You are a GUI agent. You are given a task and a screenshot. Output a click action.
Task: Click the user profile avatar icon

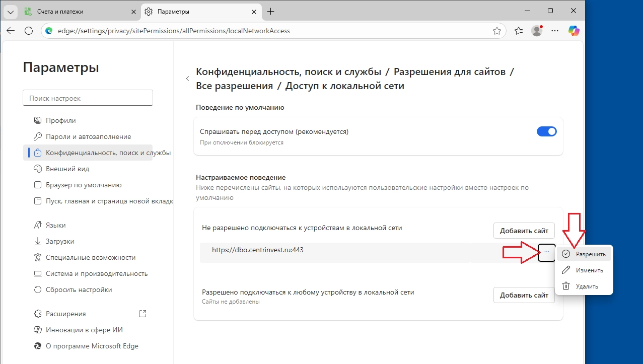(x=537, y=31)
